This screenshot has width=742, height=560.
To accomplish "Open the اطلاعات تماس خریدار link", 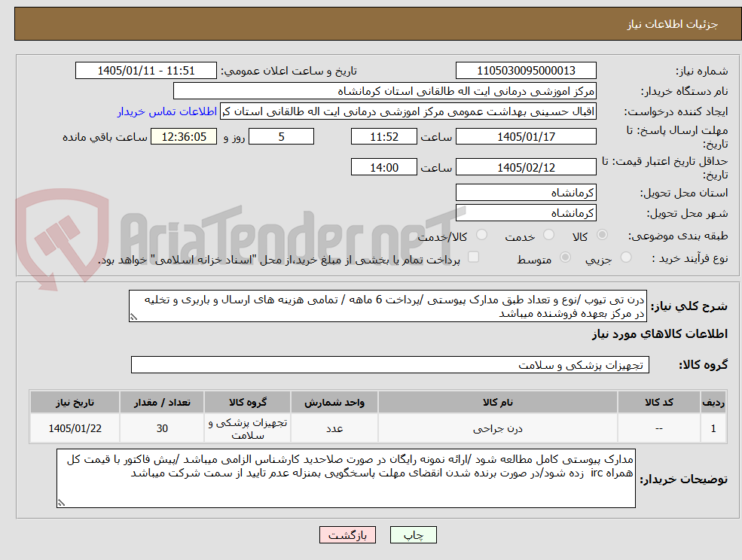I will click(167, 111).
